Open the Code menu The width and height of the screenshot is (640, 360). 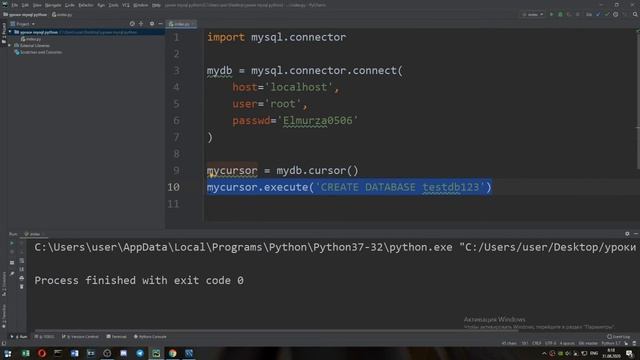coord(70,5)
